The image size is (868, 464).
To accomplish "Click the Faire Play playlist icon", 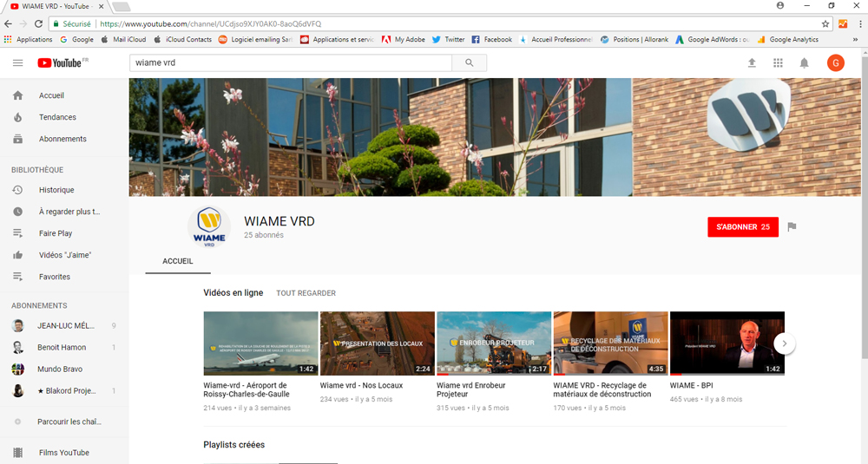I will click(17, 233).
